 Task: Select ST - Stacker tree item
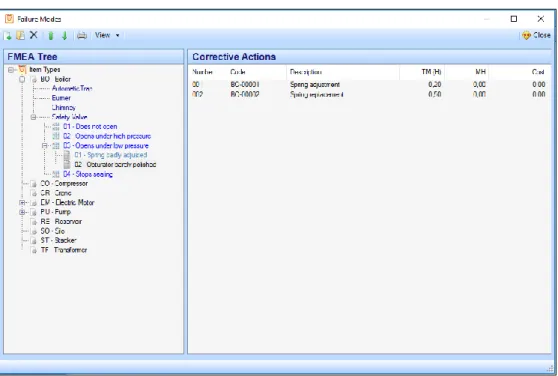pyautogui.click(x=58, y=240)
